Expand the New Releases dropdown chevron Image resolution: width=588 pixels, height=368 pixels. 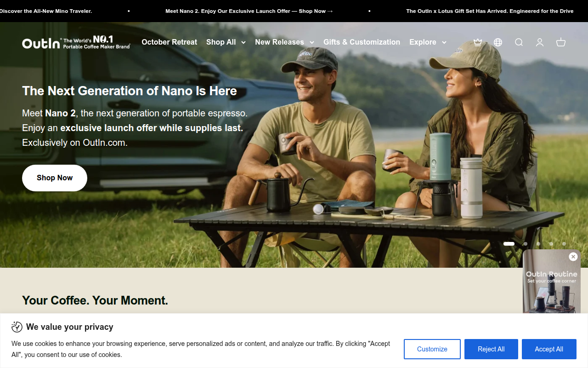click(312, 42)
